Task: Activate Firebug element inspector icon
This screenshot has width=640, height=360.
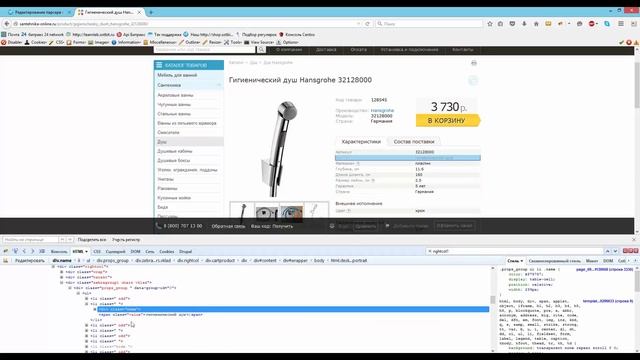Action: click(x=15, y=251)
